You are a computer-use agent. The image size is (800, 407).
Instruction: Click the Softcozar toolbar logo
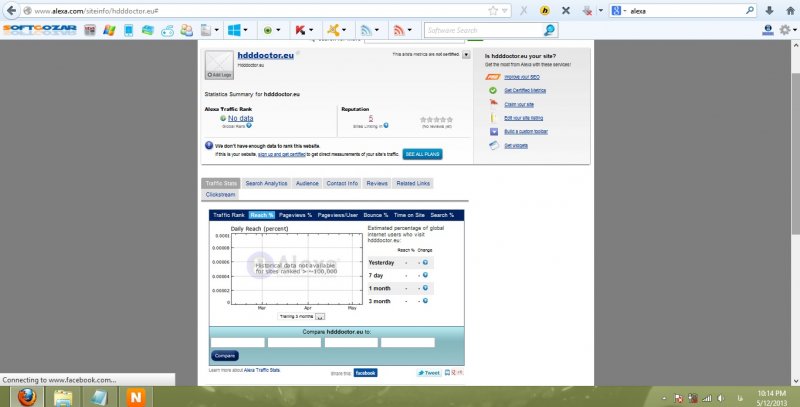click(40, 30)
